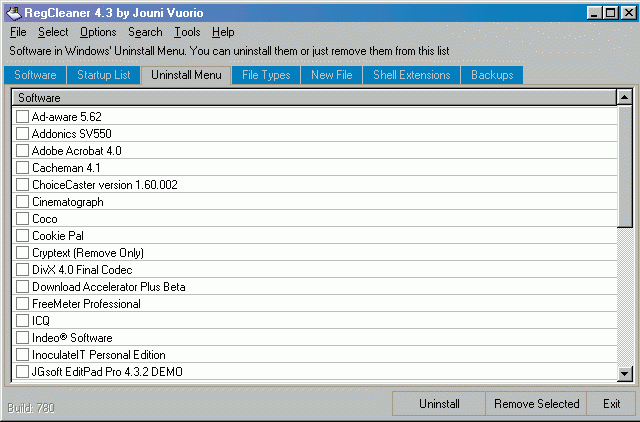Click the Exit button

pos(611,404)
